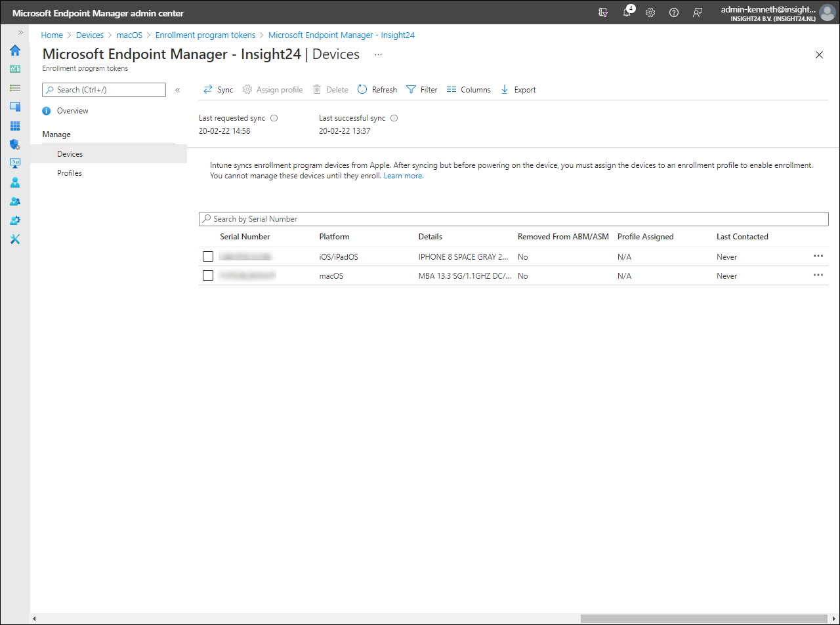Click the IPHONE 8 SPACE GRAY details cell

(463, 257)
